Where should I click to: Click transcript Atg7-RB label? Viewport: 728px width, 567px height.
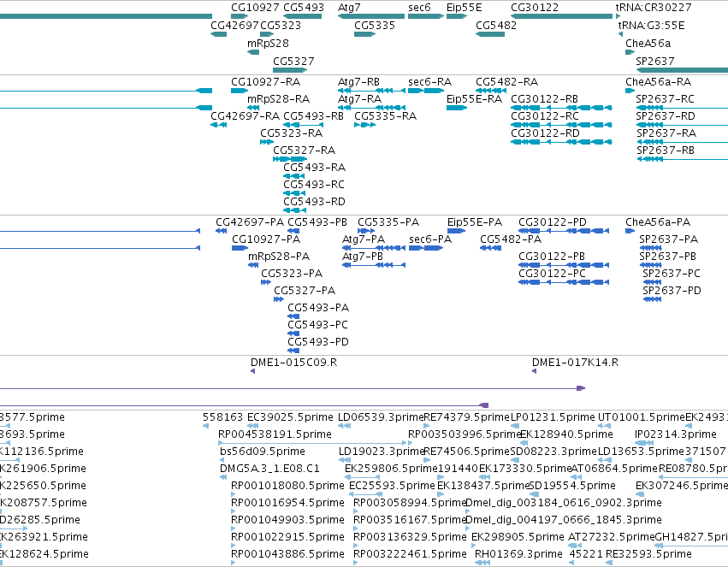[x=359, y=82]
